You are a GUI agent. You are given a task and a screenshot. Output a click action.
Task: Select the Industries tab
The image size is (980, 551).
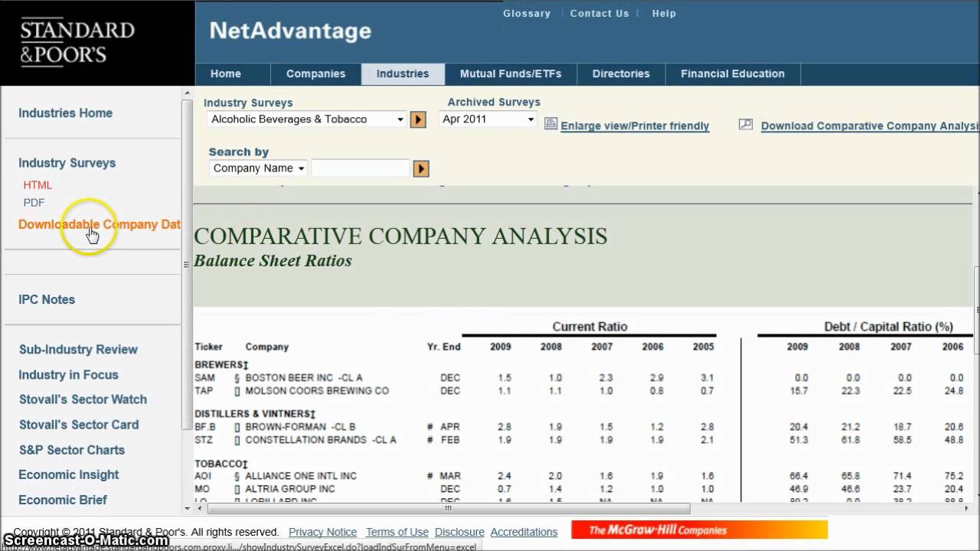[x=403, y=74]
